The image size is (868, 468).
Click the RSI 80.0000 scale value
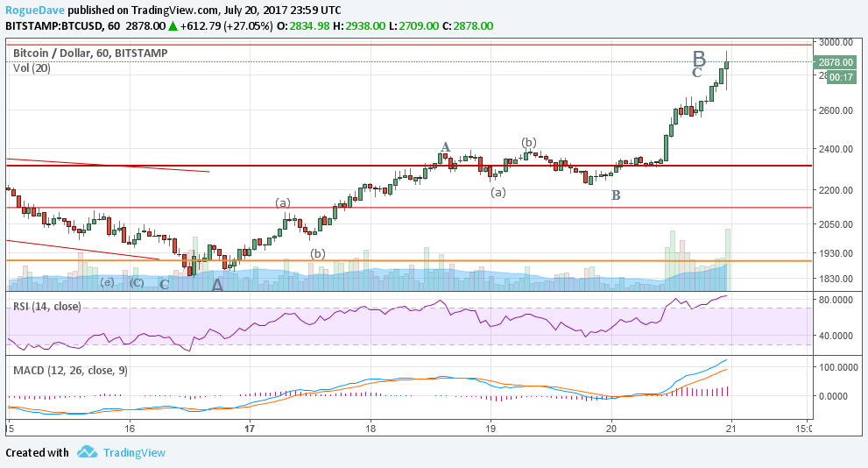pyautogui.click(x=836, y=300)
